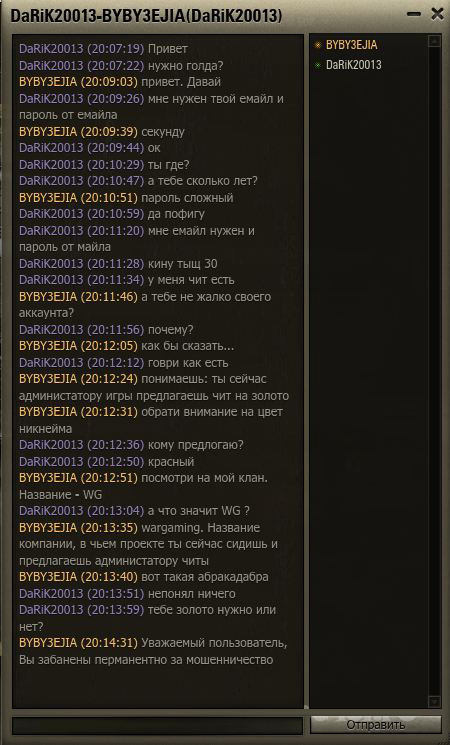Viewport: 450px width, 745px height.
Task: Focus the chat message input field
Action: tap(157, 726)
